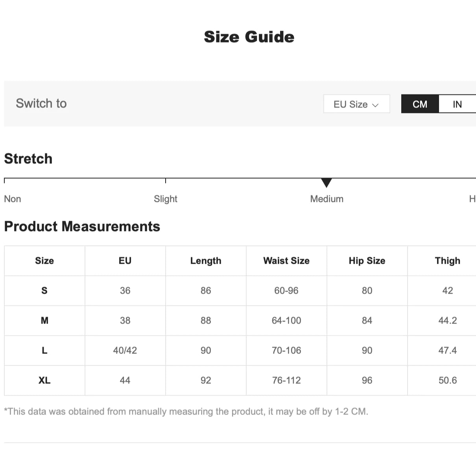Click the Length column header
The image size is (476, 470).
(206, 261)
